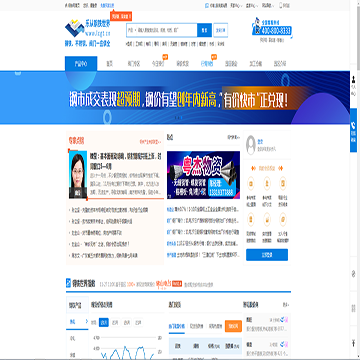Click the chain link icon in right sidebar

coord(353,274)
